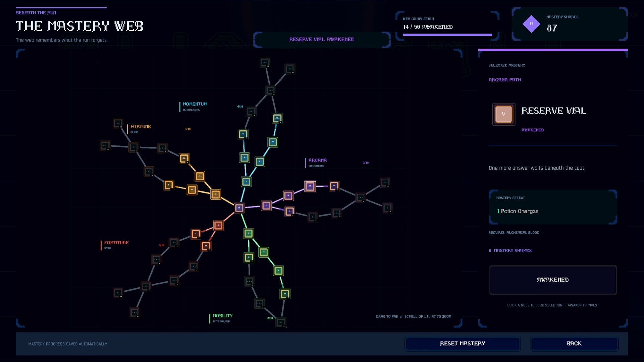Select the highest awakened Momentum node
The width and height of the screenshot is (644, 362).
pyautogui.click(x=277, y=118)
